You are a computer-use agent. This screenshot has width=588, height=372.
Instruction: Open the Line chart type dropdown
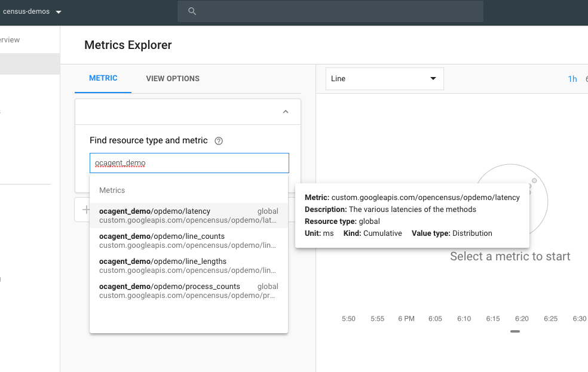pos(385,79)
